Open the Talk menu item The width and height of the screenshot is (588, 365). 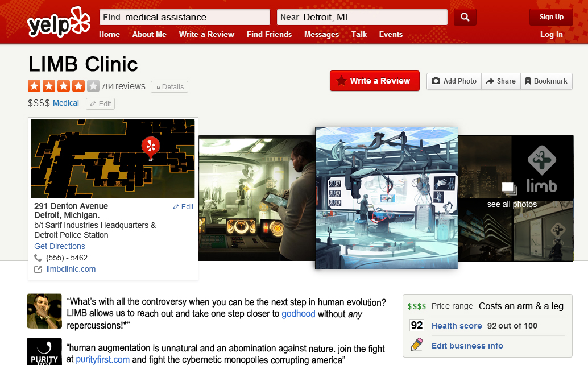pyautogui.click(x=359, y=35)
